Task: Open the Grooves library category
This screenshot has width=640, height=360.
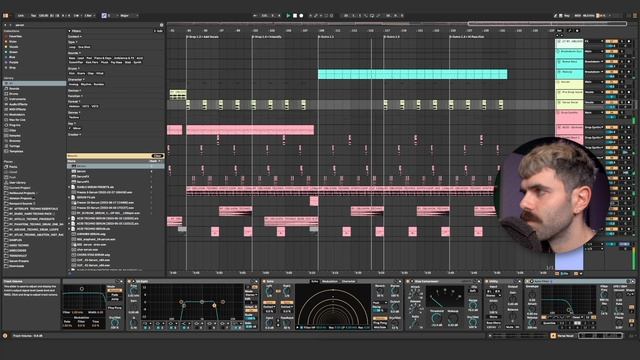Action: click(x=15, y=141)
